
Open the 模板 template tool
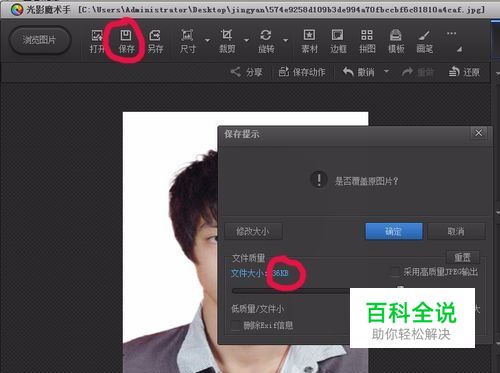pyautogui.click(x=396, y=41)
